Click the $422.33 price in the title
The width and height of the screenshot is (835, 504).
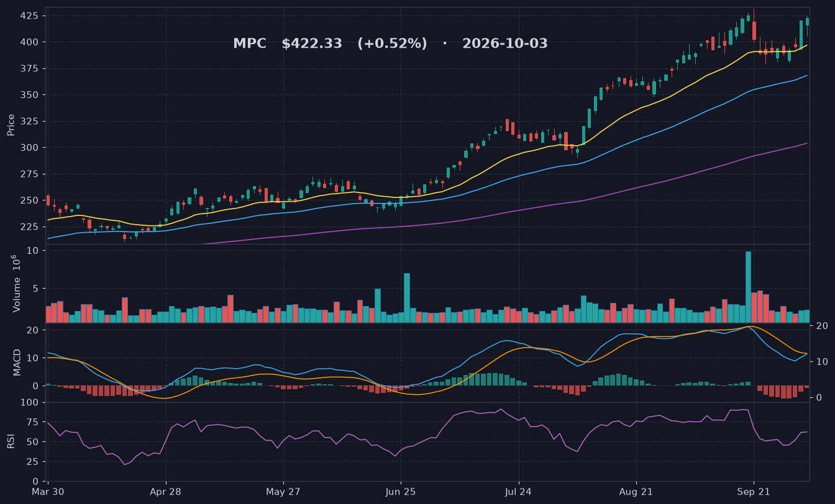[312, 43]
